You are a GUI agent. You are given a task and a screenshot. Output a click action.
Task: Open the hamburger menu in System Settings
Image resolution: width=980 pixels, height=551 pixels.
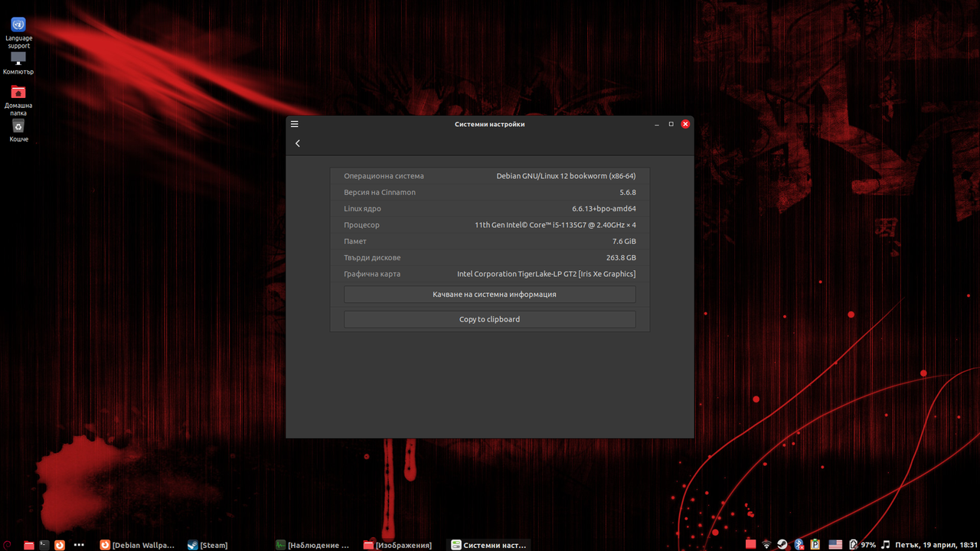pyautogui.click(x=294, y=124)
